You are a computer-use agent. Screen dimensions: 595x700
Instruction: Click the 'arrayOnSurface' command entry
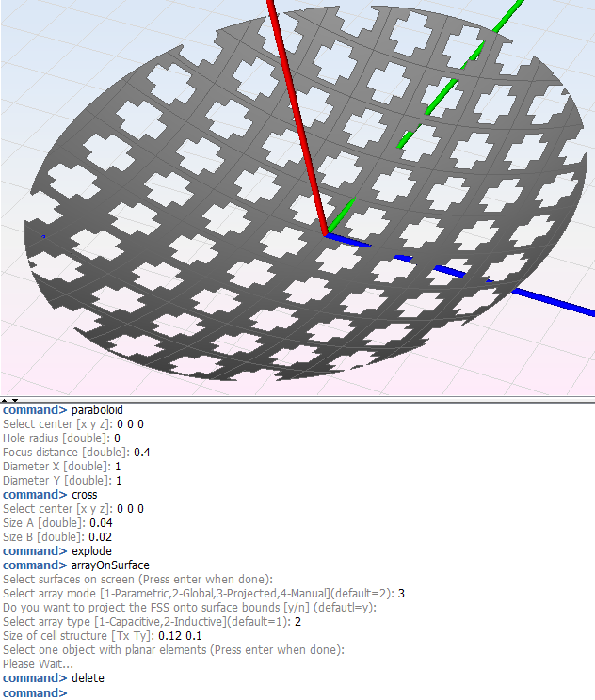(110, 565)
